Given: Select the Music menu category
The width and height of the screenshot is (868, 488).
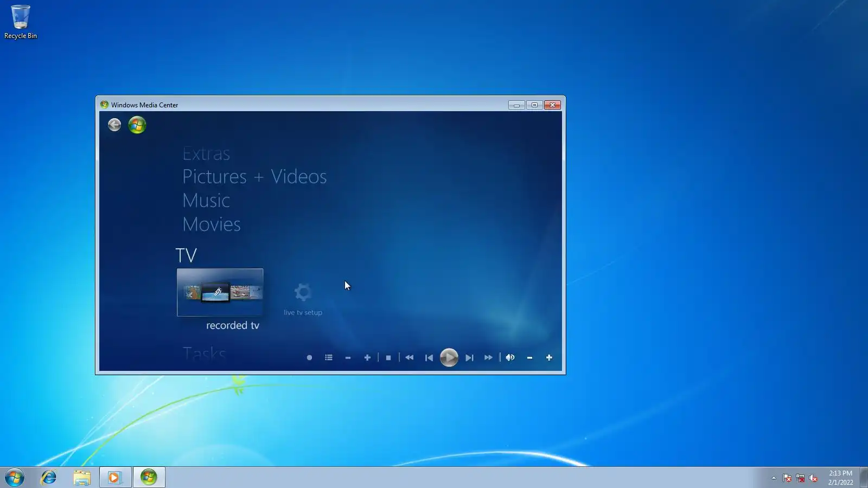Looking at the screenshot, I should 206,201.
